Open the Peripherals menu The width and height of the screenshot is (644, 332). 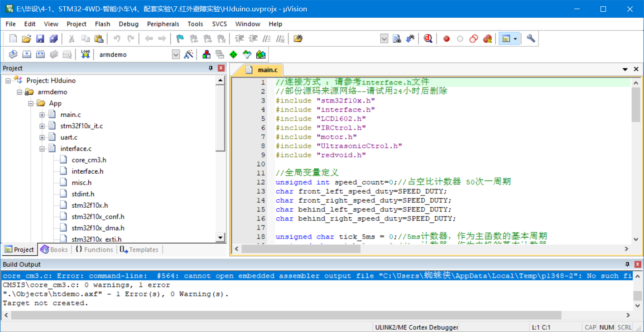pyautogui.click(x=163, y=24)
